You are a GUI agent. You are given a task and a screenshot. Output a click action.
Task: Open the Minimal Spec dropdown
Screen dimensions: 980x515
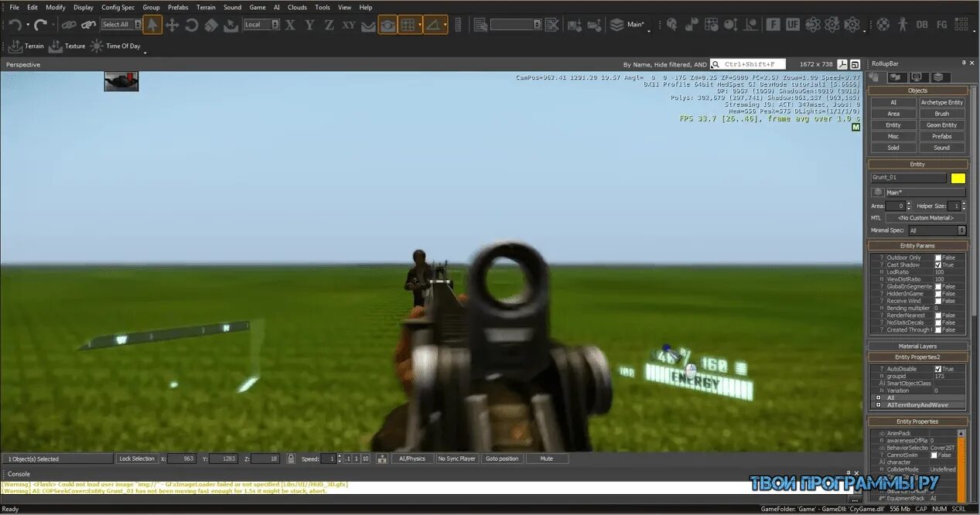[x=937, y=230]
